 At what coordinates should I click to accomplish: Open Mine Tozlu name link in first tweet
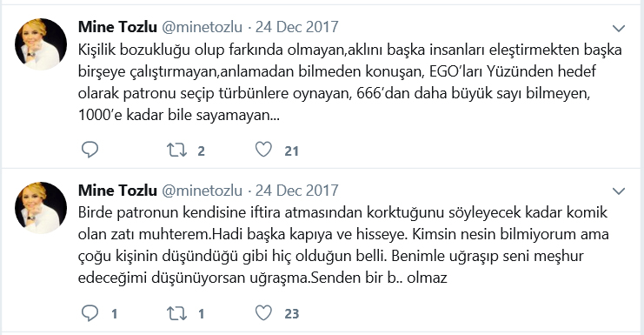(117, 27)
